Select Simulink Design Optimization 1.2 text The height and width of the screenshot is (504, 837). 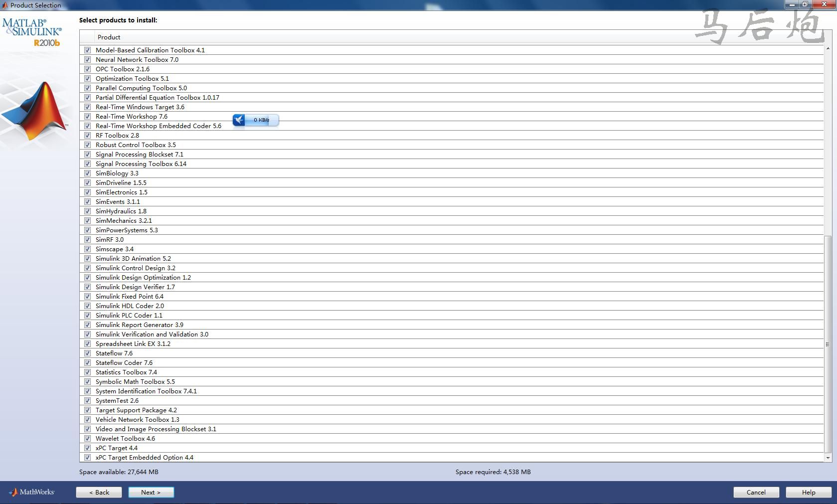click(x=143, y=277)
